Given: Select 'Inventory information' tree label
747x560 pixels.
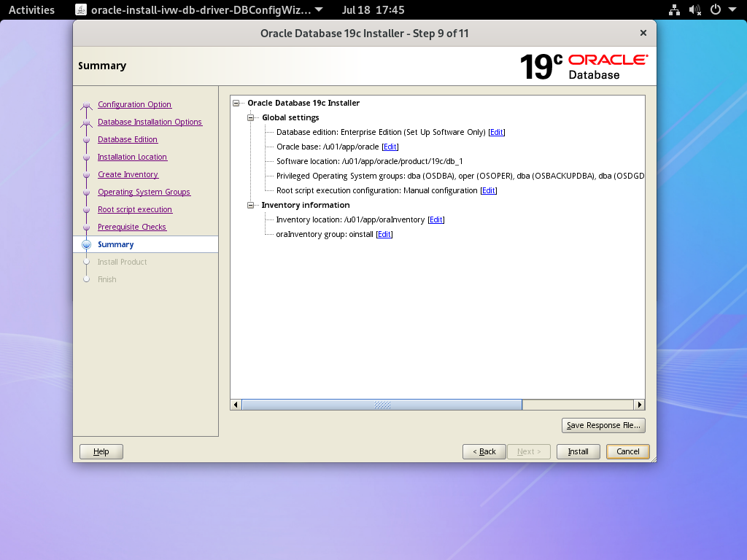Looking at the screenshot, I should pos(306,205).
